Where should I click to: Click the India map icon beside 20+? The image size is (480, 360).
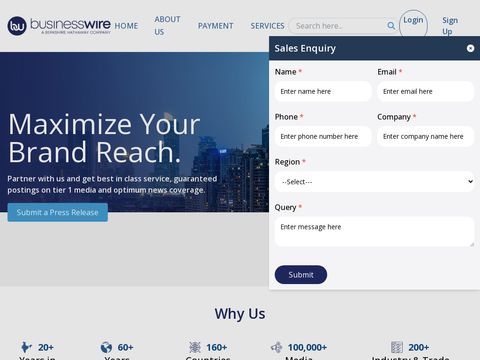26,347
